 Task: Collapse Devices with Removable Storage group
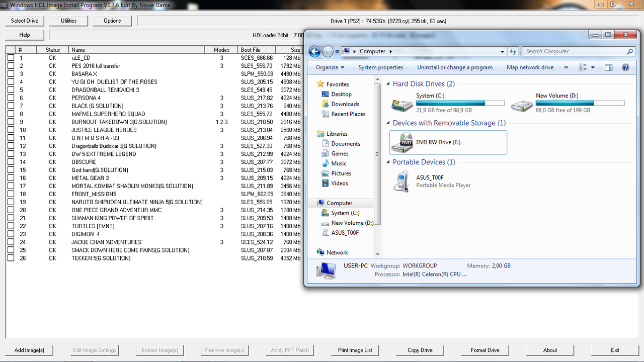coord(388,123)
